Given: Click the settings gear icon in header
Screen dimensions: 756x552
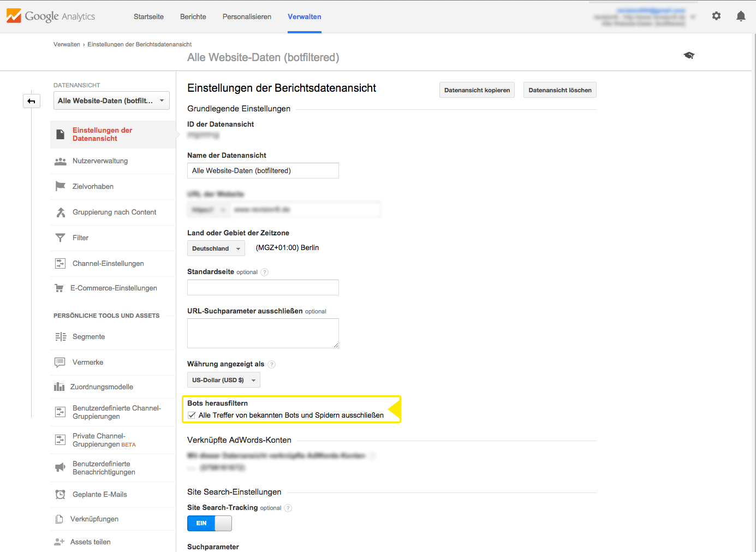Looking at the screenshot, I should point(716,16).
